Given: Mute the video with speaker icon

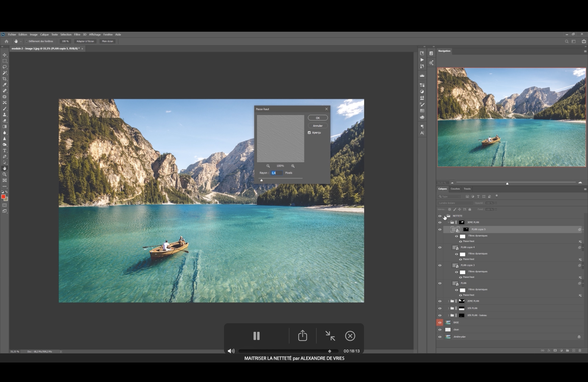Looking at the screenshot, I should [231, 351].
